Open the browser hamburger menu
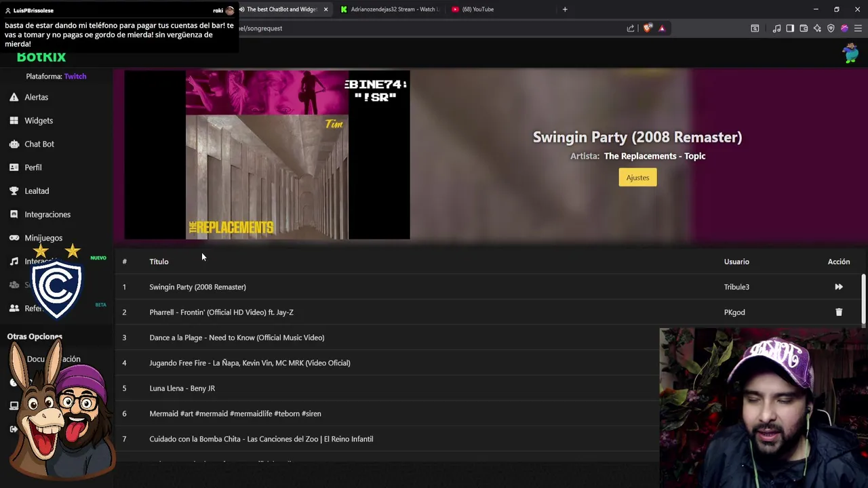This screenshot has width=868, height=488. coord(858,28)
